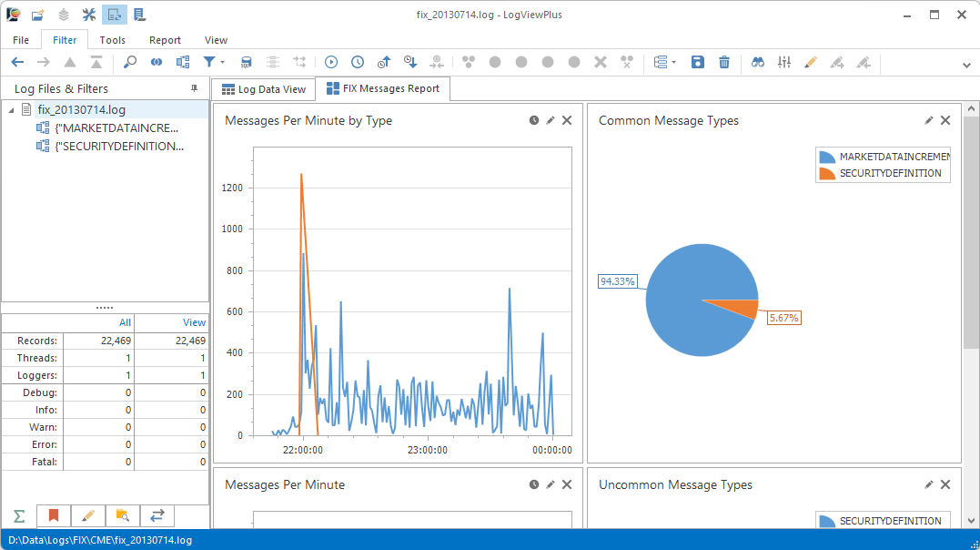Image resolution: width=980 pixels, height=550 pixels.
Task: Edit the Messages Per Minute panel
Action: tap(550, 484)
